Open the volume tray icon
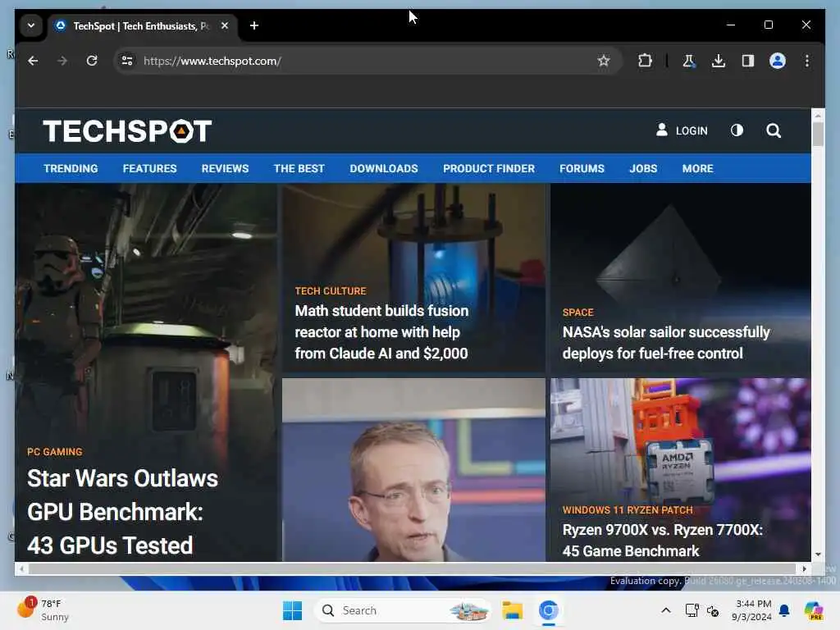 713,610
